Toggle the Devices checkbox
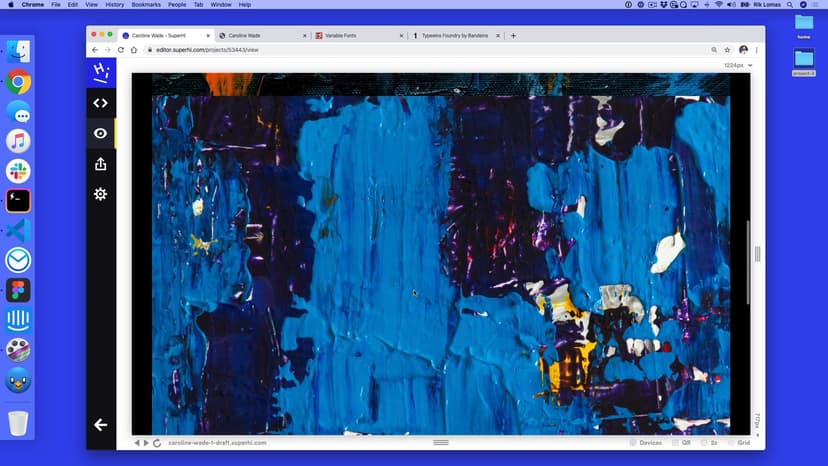The height and width of the screenshot is (466, 828). pyautogui.click(x=635, y=442)
